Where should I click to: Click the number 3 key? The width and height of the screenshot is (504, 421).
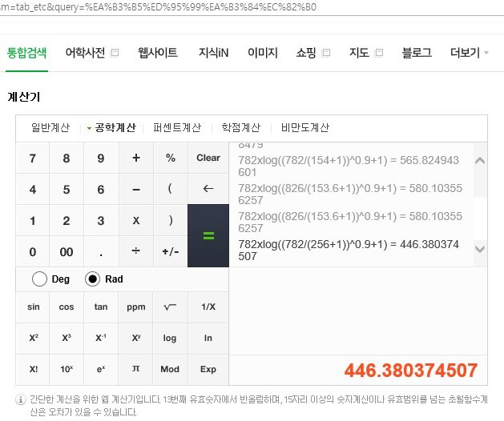101,220
